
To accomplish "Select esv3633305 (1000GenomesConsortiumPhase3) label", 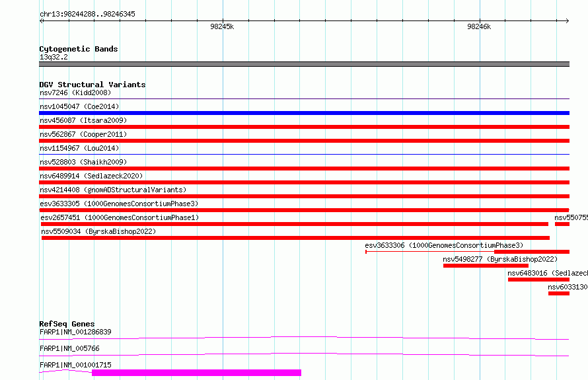I will point(119,204).
